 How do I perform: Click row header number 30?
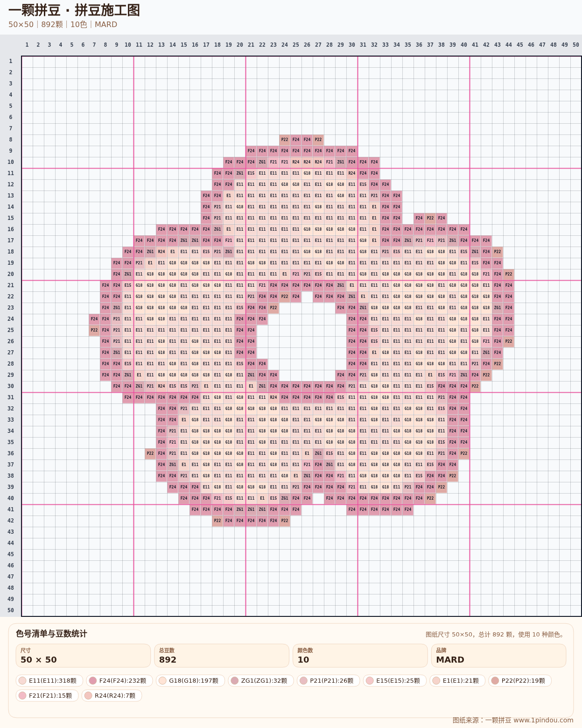pos(11,386)
